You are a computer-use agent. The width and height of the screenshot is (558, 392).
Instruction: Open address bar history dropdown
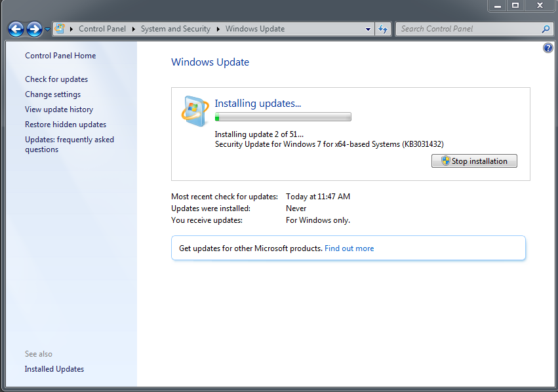[368, 29]
